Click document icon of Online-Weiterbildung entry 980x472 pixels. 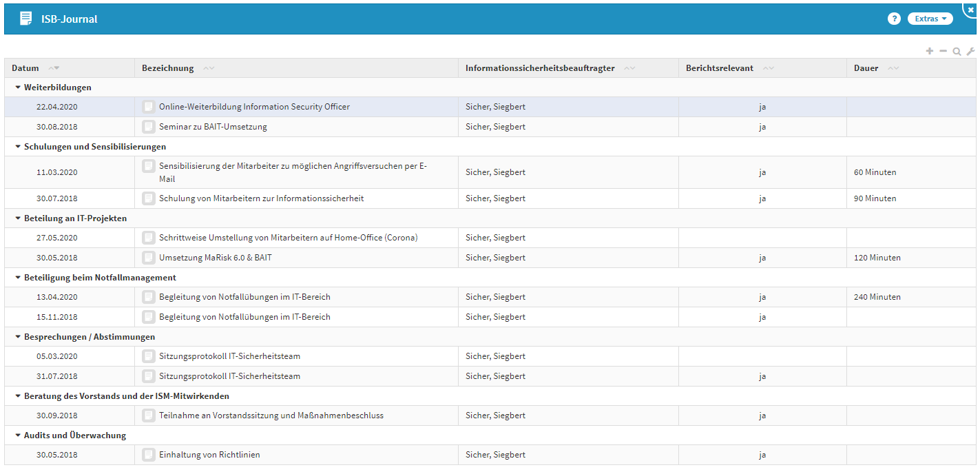click(148, 107)
